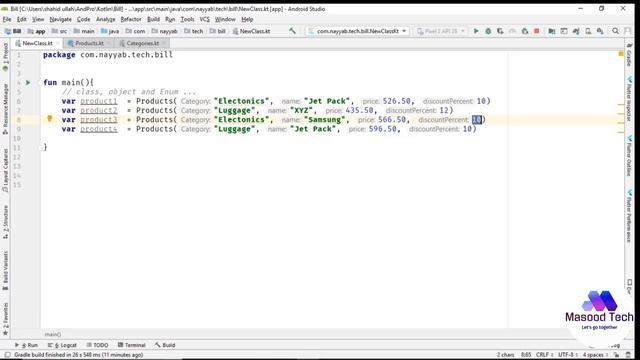
Task: Close the Categories.kt tab
Action: tap(164, 43)
